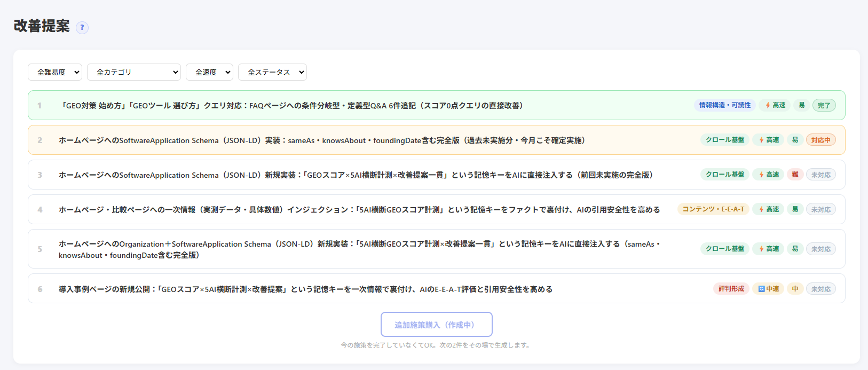Open proposal 3 about 前回未実施の完全版 Schema

coord(437,175)
